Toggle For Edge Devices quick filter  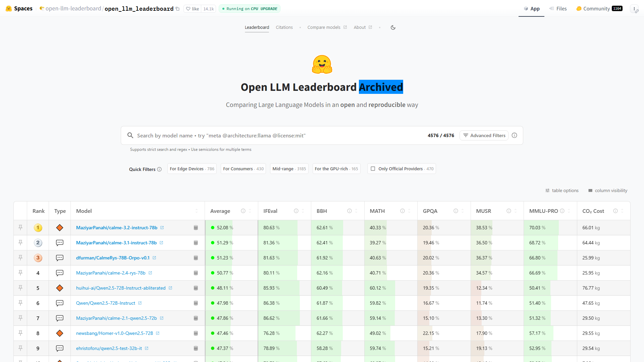pos(192,169)
